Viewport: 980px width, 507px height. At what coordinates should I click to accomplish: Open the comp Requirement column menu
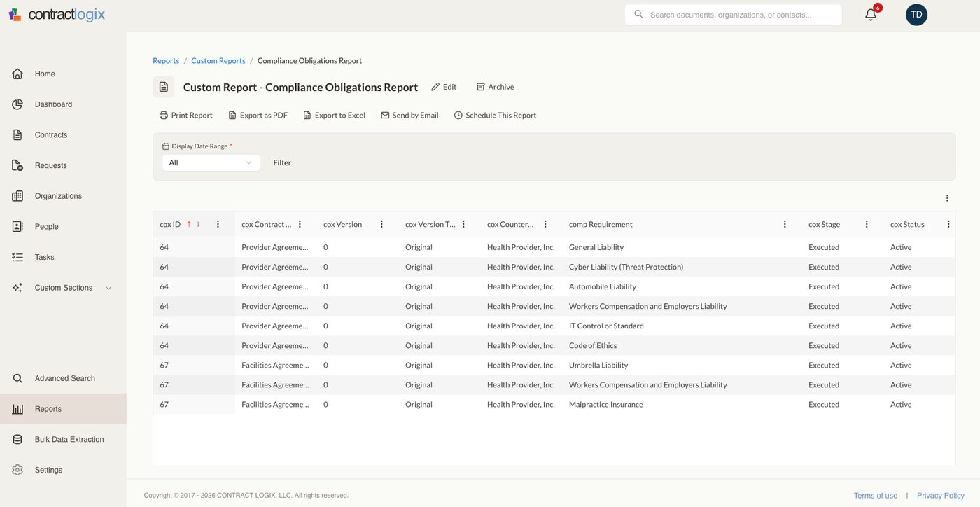coord(785,224)
